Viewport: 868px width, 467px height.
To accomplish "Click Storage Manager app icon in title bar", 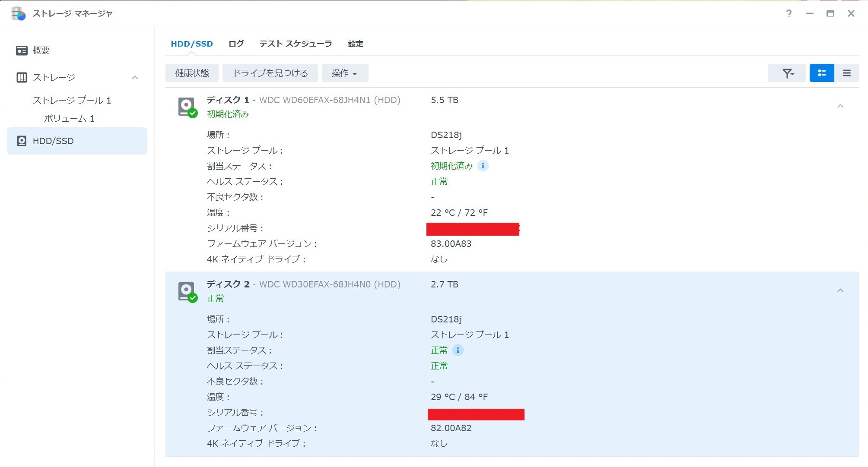I will (19, 13).
